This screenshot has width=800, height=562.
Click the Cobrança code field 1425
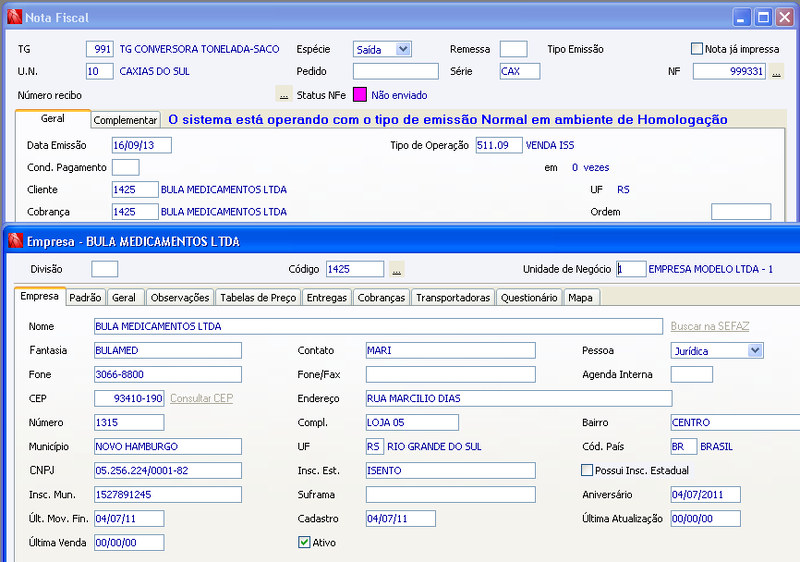[x=135, y=212]
